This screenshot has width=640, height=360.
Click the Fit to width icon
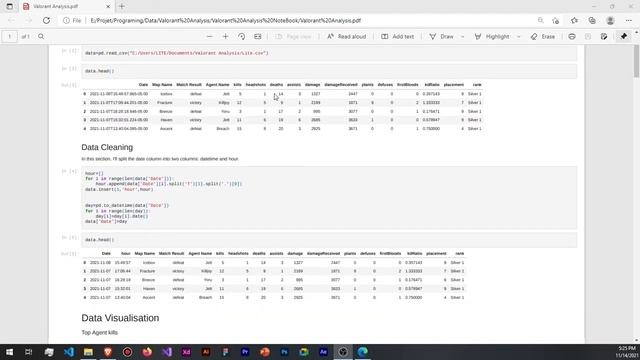pyautogui.click(x=258, y=36)
